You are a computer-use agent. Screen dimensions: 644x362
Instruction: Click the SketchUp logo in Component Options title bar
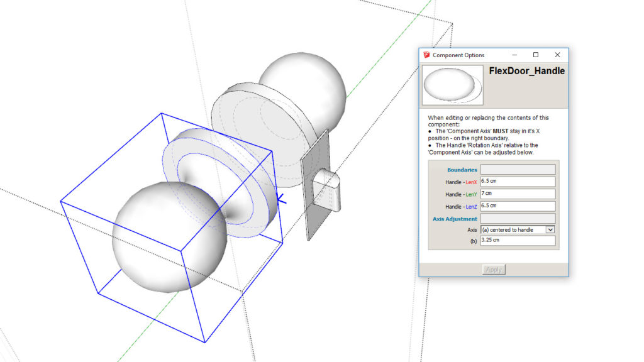426,55
